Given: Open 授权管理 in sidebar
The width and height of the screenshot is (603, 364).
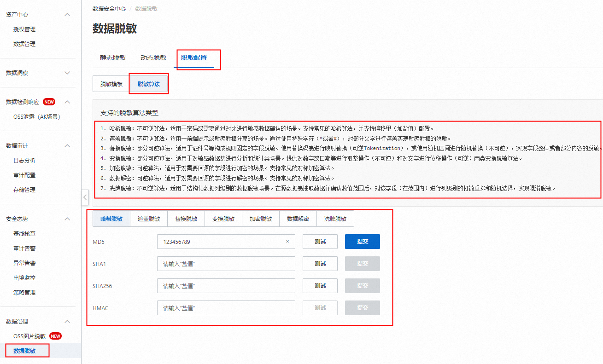Looking at the screenshot, I should click(24, 29).
